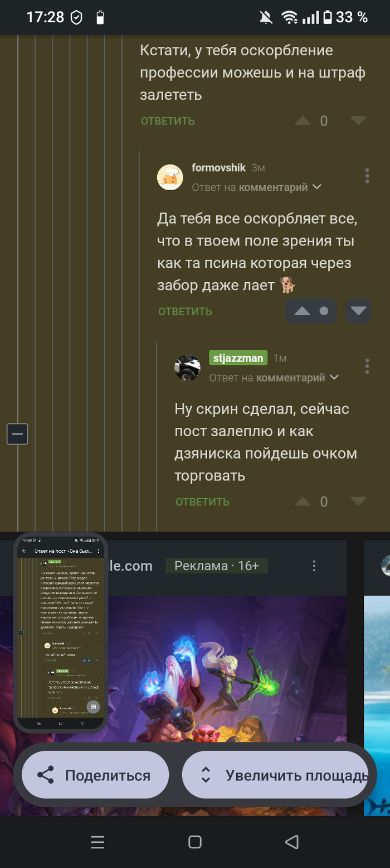Open three-dot menu on formovshik comment

367,176
